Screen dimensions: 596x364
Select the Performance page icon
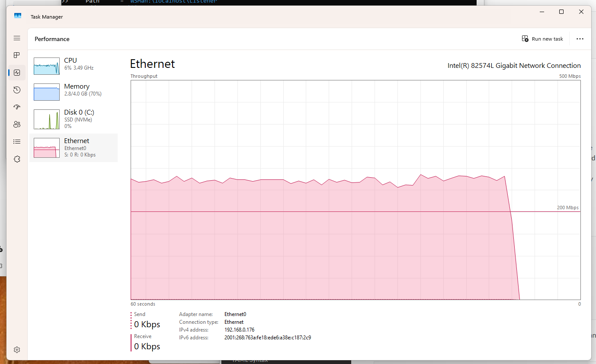pyautogui.click(x=17, y=73)
